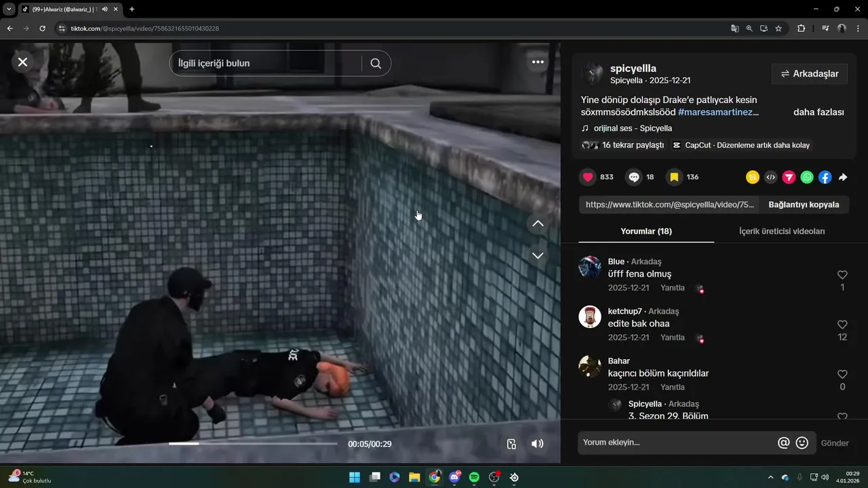
Task: Like Bahar's comment
Action: [x=842, y=374]
